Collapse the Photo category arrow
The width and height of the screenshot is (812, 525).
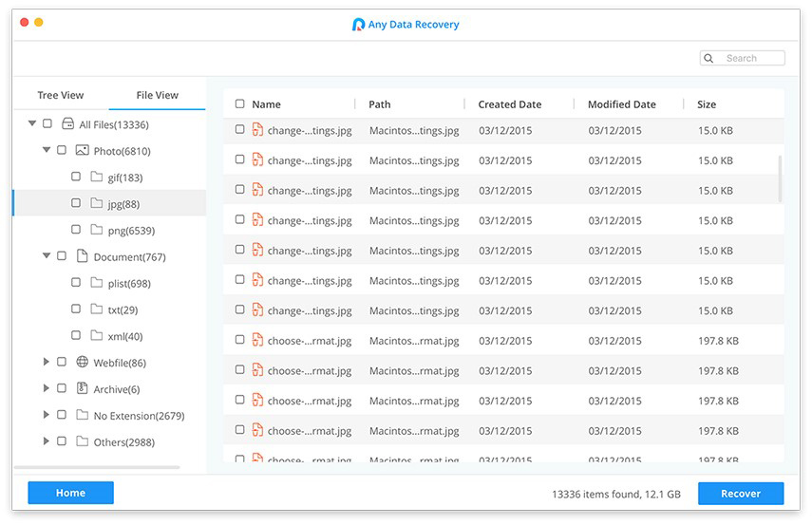(47, 150)
